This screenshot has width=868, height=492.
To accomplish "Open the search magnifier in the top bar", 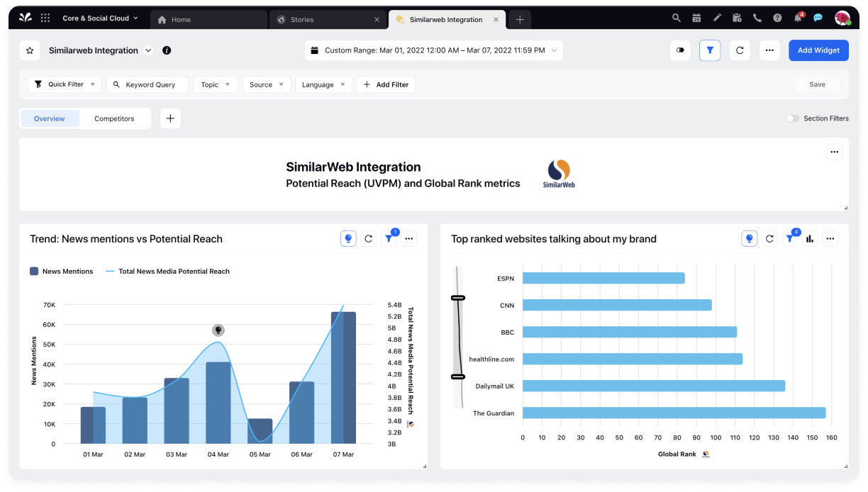I will click(675, 18).
